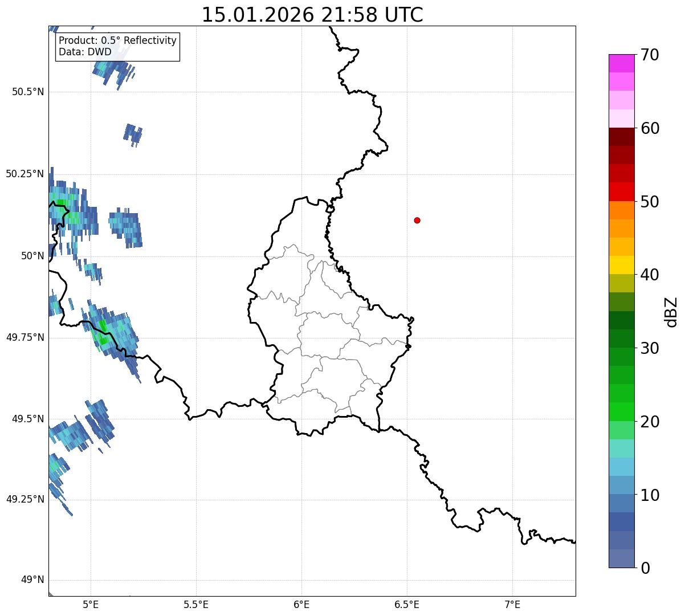Click the 6.5°E longitude label
This screenshot has height=616, width=685.
click(407, 604)
